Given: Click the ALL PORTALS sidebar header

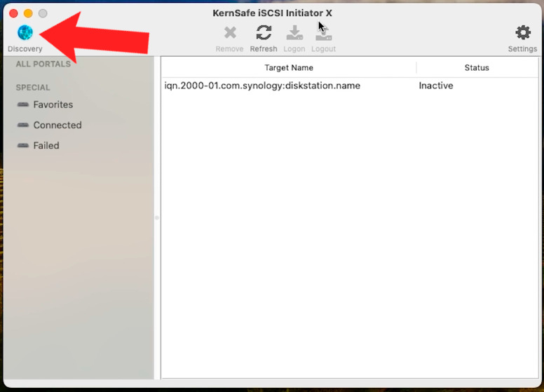Looking at the screenshot, I should (x=43, y=64).
